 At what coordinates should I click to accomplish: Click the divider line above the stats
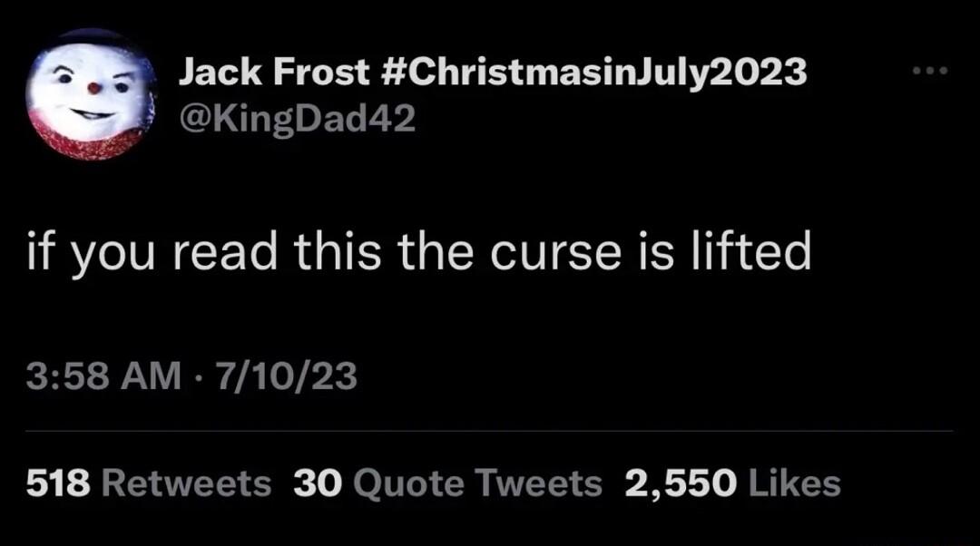click(x=490, y=426)
